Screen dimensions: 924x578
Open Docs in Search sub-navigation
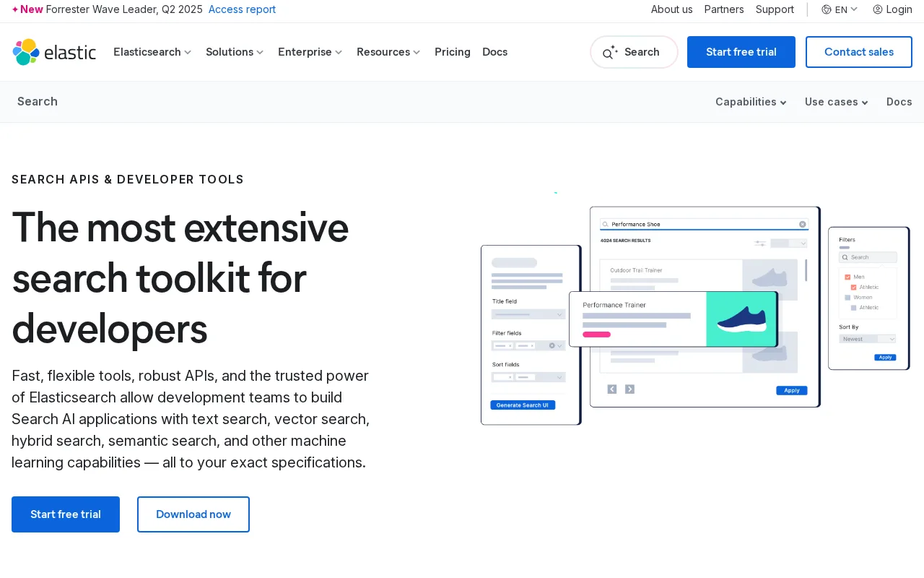coord(899,102)
